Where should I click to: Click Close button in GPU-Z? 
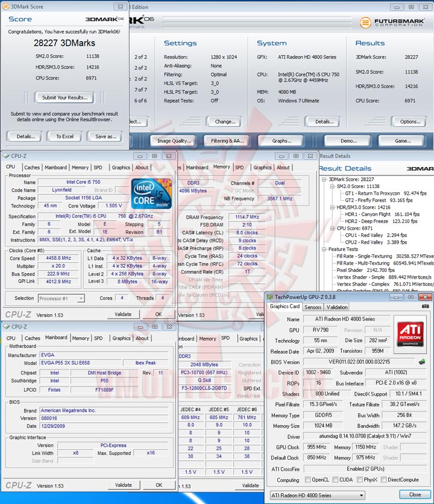415,494
